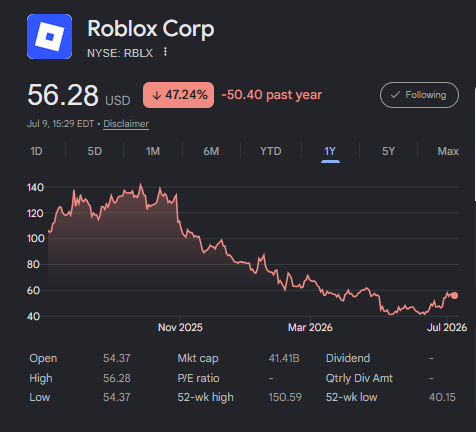
Task: Click the Dividend label
Action: pyautogui.click(x=348, y=358)
